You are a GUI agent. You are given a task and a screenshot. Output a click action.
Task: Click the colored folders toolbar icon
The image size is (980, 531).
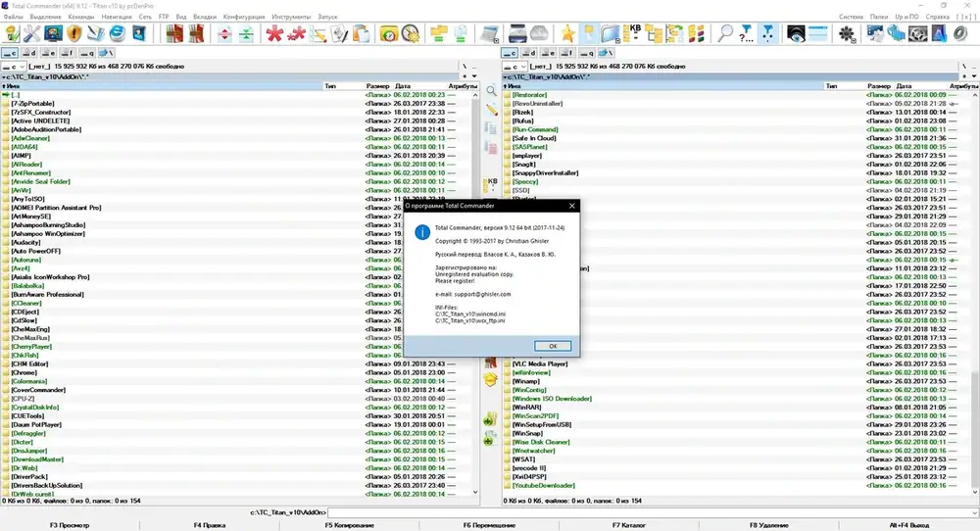tap(696, 33)
